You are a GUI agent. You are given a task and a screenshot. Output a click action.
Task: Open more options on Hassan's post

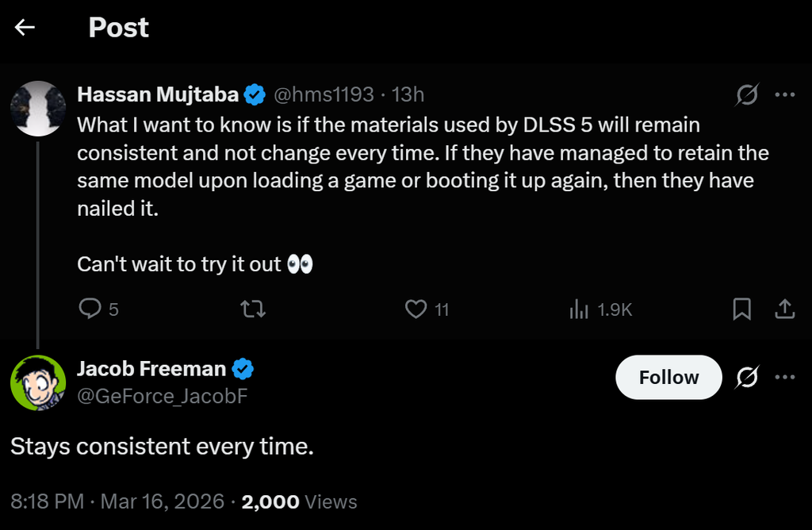point(784,95)
